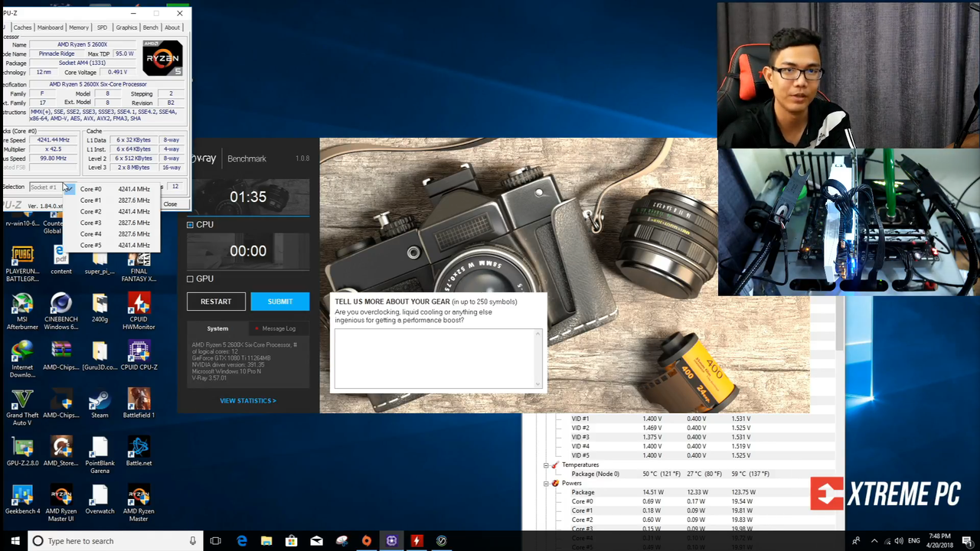The height and width of the screenshot is (551, 980).
Task: Click the SUBMIT button in V-Ray Benchmark
Action: 280,302
